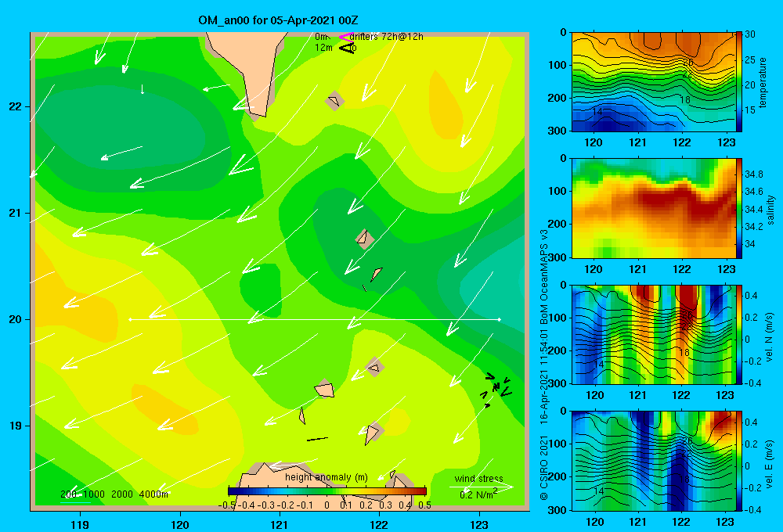Click the 'drifters 72h@12h' legend text
Screen dimensions: 783x532
[387, 37]
